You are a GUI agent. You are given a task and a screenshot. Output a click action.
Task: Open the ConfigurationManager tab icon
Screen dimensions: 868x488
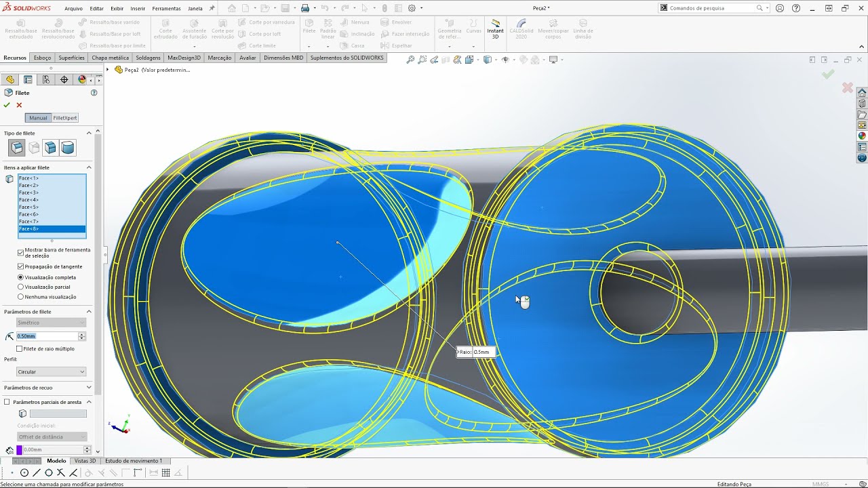point(46,79)
